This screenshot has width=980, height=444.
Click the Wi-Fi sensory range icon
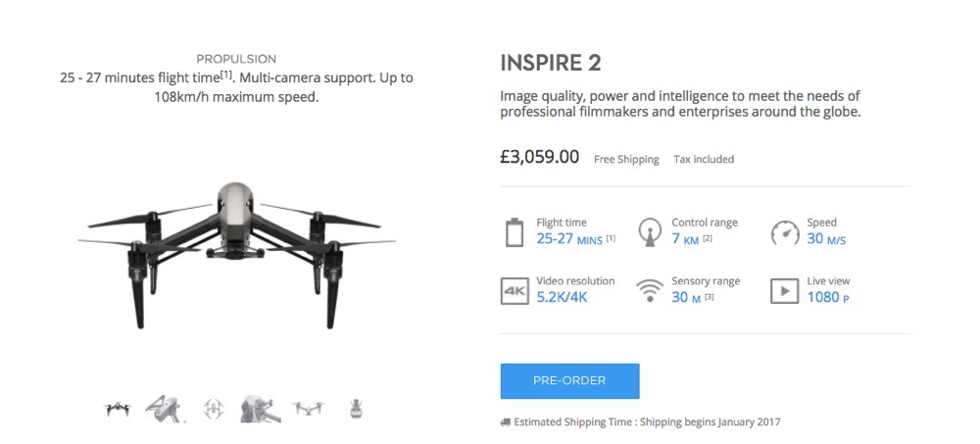click(x=649, y=290)
